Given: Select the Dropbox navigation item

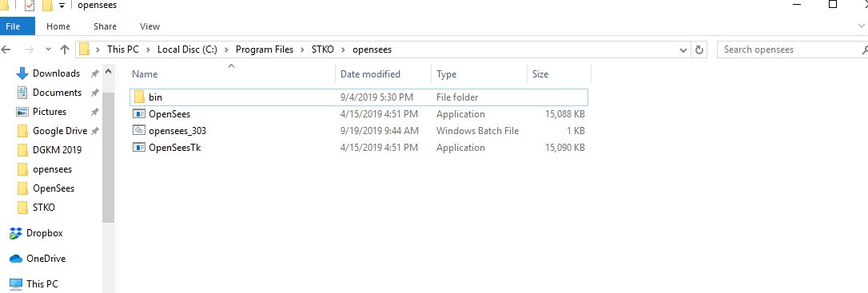Looking at the screenshot, I should 44,233.
